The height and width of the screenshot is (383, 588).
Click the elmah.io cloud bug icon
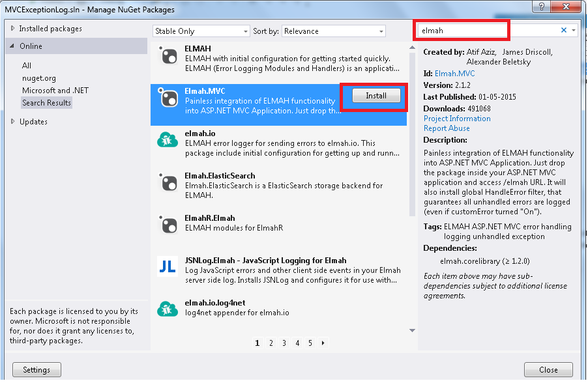click(x=168, y=140)
